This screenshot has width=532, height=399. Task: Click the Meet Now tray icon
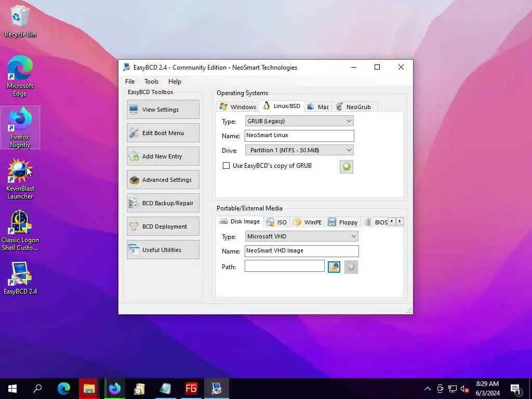[440, 389]
